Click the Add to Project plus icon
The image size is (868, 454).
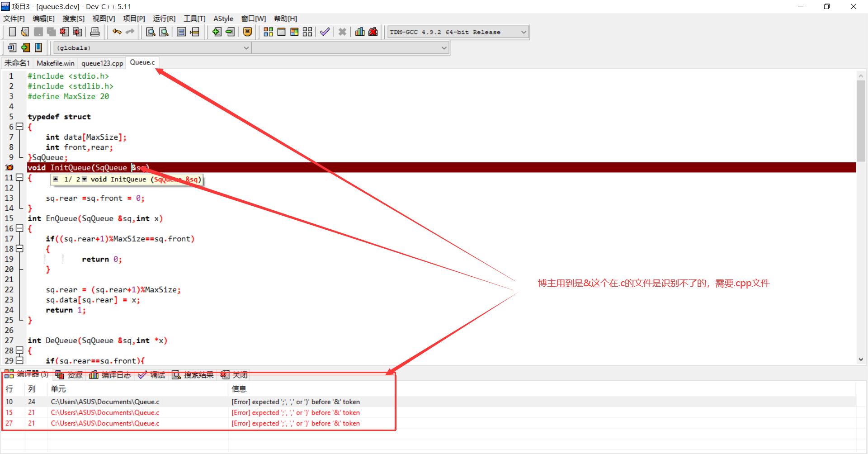click(217, 32)
